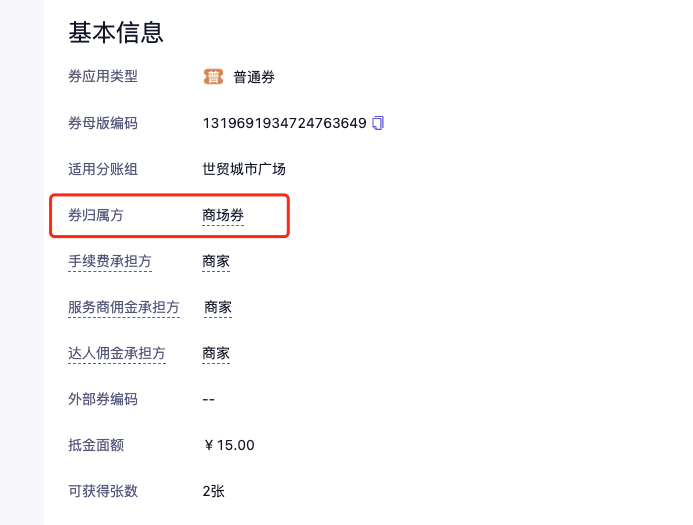Click the 适用分账组 label
This screenshot has height=525, width=693.
pyautogui.click(x=103, y=169)
